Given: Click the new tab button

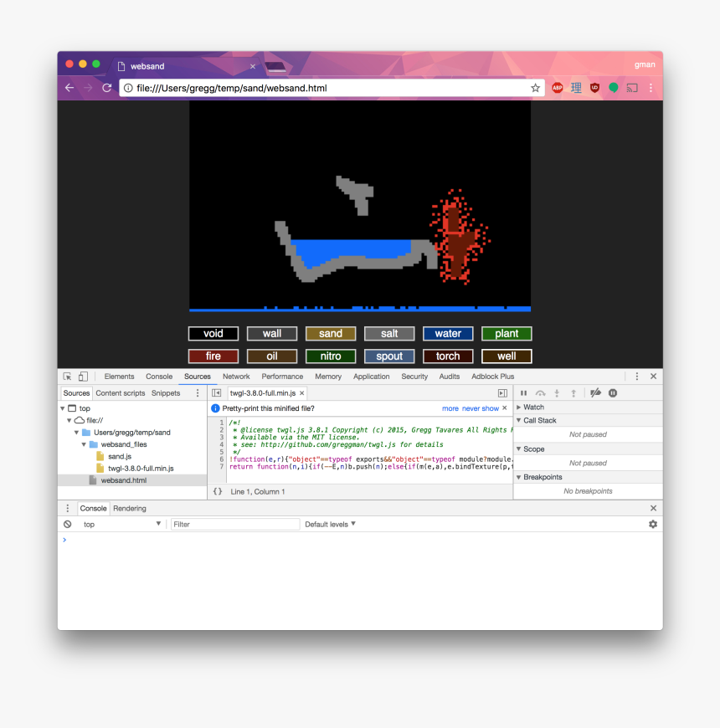Looking at the screenshot, I should (276, 67).
